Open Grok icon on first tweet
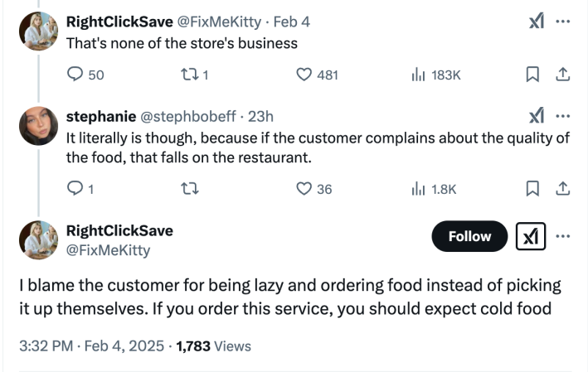The width and height of the screenshot is (588, 372). (537, 22)
